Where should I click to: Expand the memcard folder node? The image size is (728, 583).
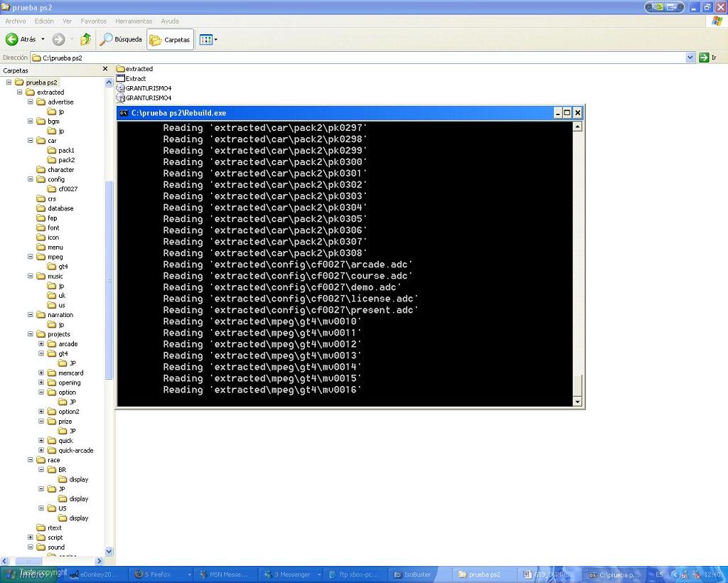coord(41,373)
